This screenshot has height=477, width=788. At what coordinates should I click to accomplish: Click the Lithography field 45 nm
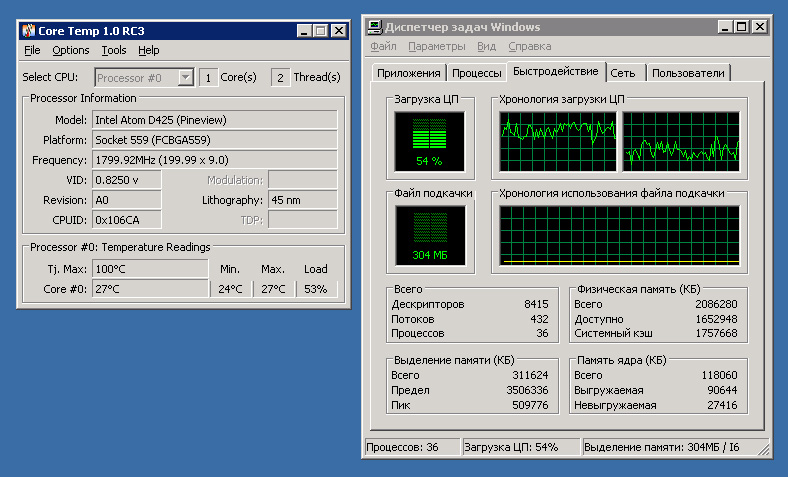(303, 200)
